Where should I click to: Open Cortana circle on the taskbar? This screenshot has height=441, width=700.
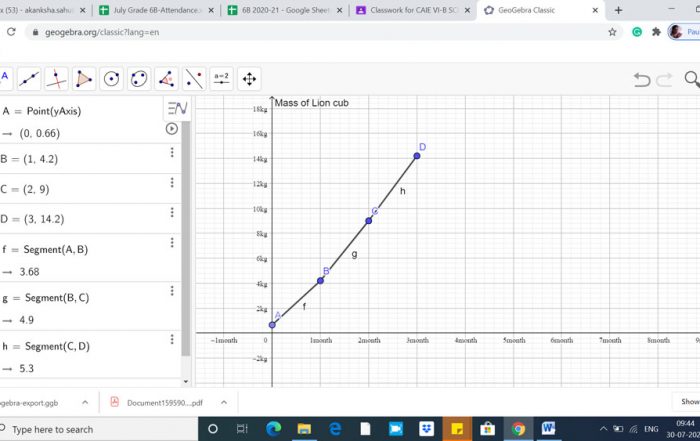click(x=213, y=429)
